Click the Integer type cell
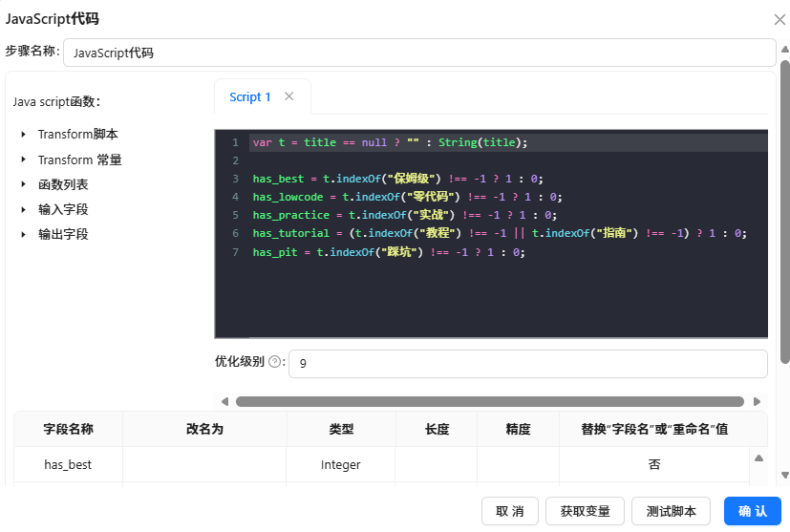The image size is (790, 532). tap(341, 464)
